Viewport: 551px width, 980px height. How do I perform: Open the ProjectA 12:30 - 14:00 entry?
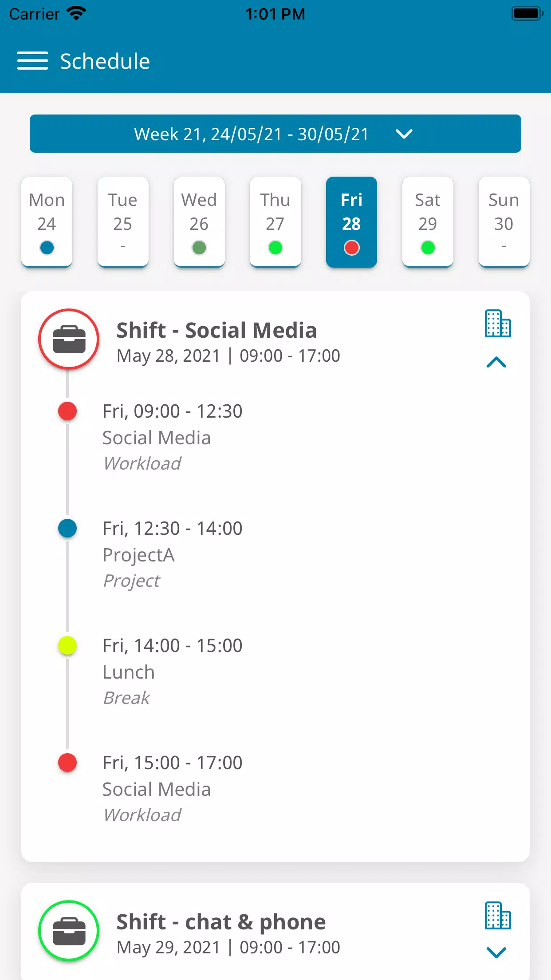click(173, 554)
